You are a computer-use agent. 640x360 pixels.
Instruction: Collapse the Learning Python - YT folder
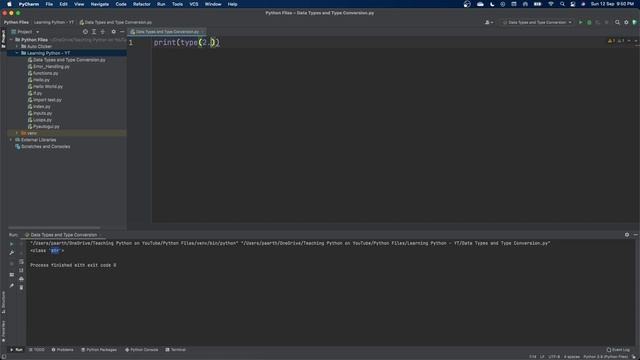[x=17, y=53]
